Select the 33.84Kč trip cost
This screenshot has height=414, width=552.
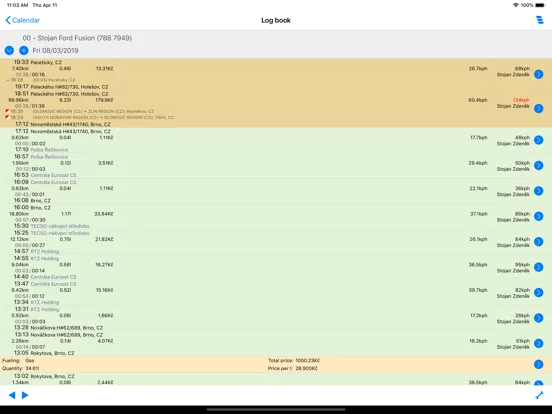tap(104, 214)
